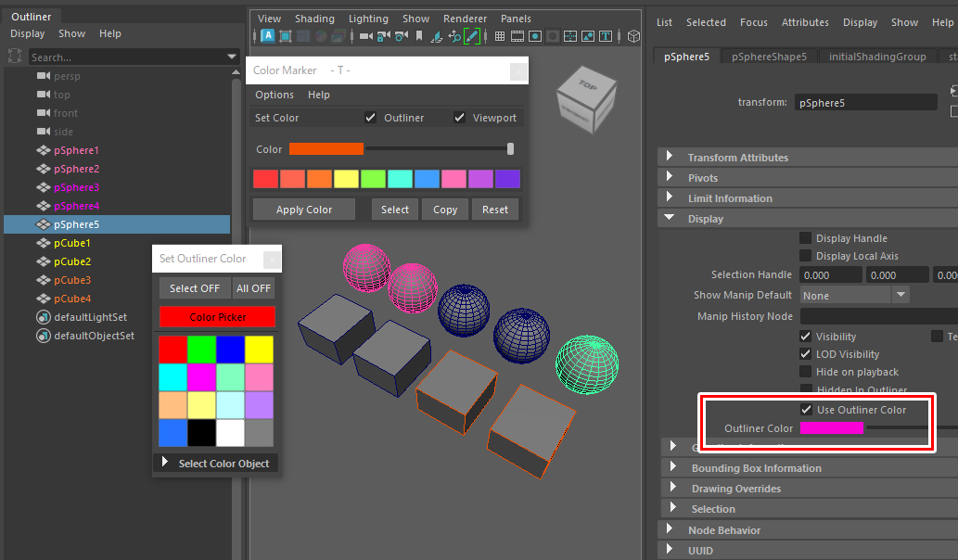Click the view cube in the viewport
This screenshot has height=560, width=958.
click(x=586, y=101)
